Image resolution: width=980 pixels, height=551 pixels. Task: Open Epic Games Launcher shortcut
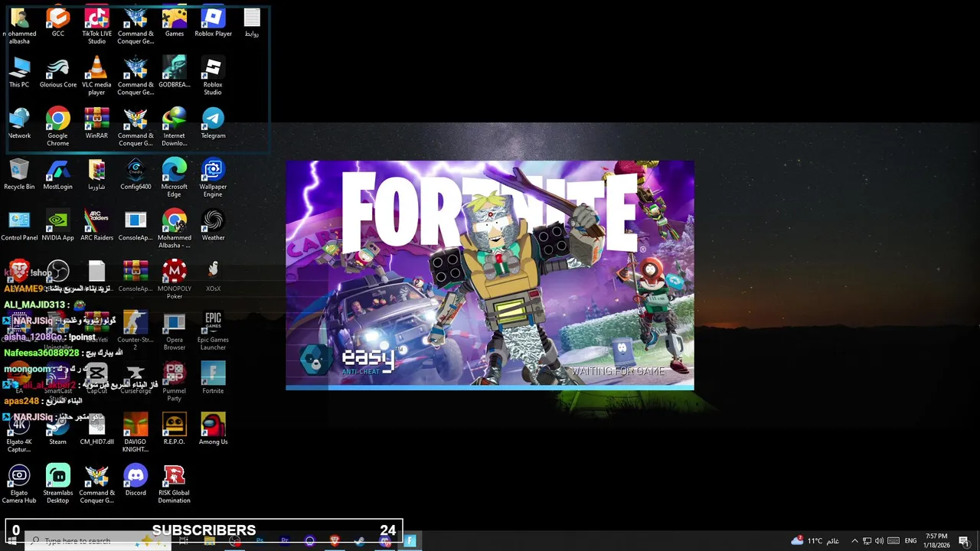pyautogui.click(x=213, y=331)
